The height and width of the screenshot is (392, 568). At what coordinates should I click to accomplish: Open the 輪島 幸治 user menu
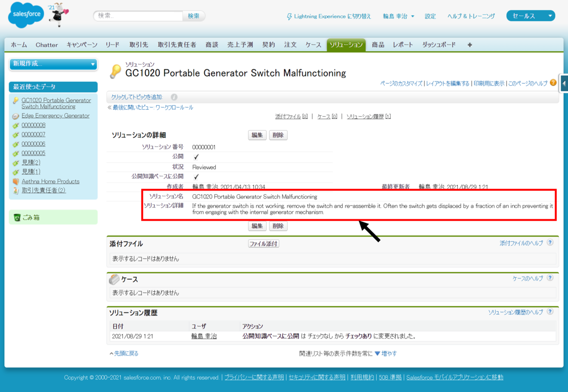399,16
